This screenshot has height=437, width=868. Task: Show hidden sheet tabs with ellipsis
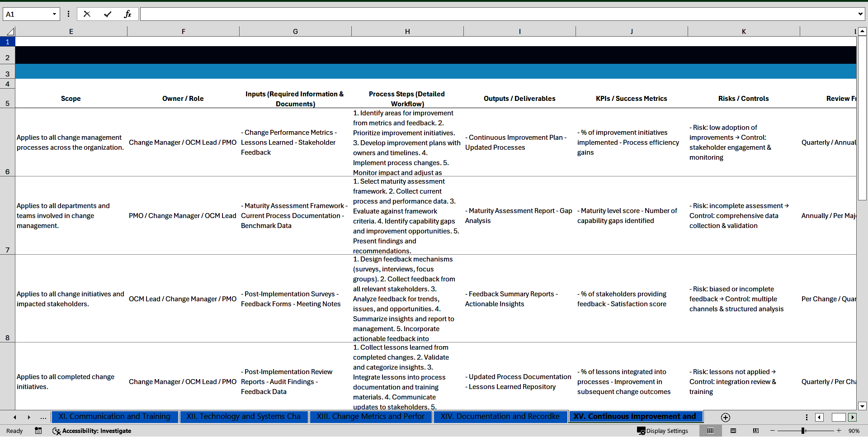click(x=43, y=418)
